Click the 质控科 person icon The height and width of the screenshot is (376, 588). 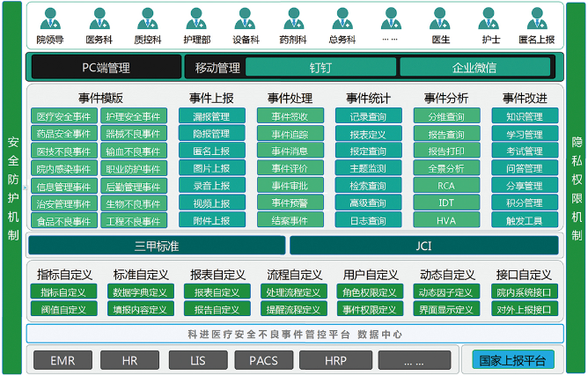pyautogui.click(x=148, y=19)
